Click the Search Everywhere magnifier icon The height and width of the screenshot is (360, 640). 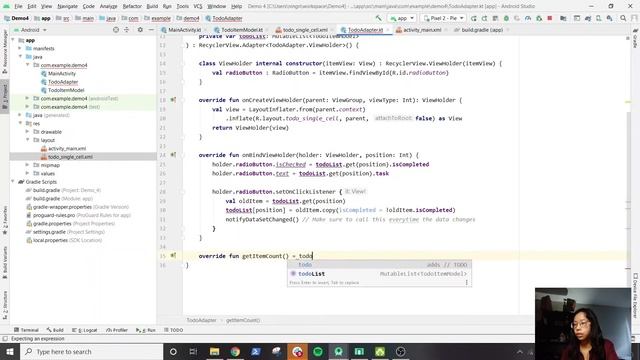(x=623, y=18)
